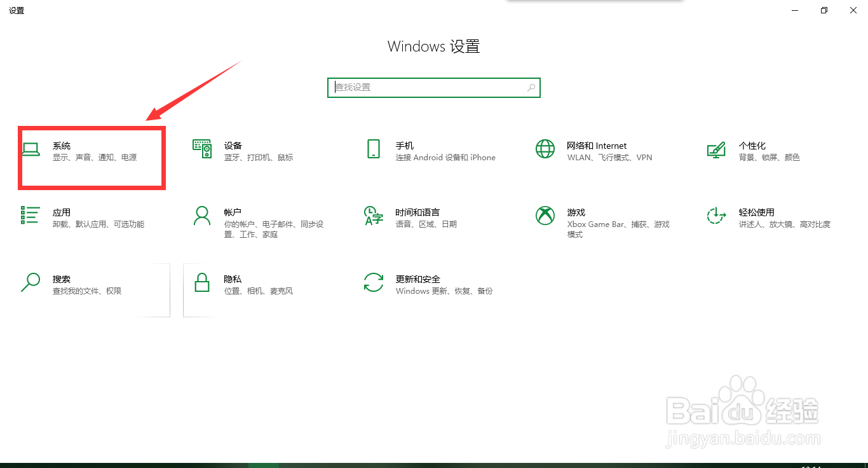This screenshot has width=868, height=468.
Task: Open the 搜索 magnifier icon
Action: 31,282
